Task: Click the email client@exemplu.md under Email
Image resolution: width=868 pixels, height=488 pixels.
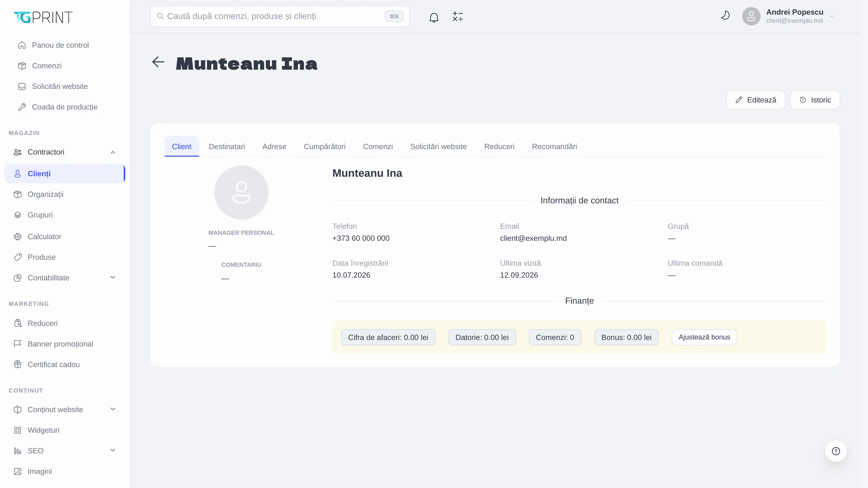Action: (533, 238)
